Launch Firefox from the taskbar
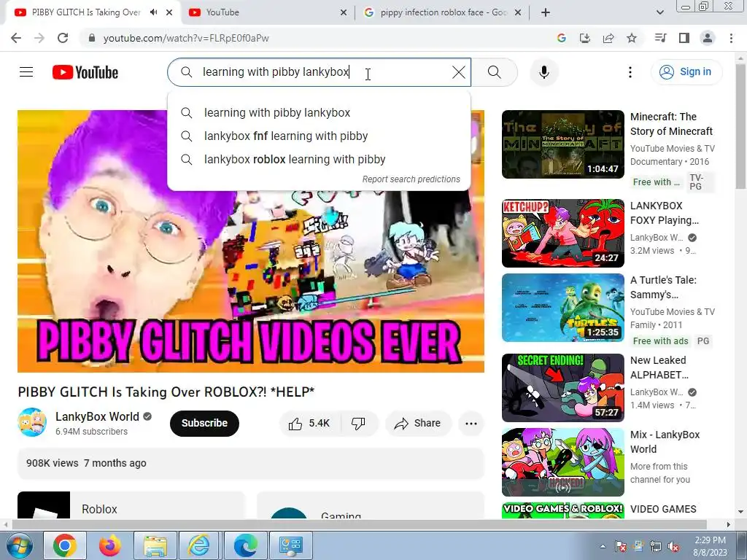The image size is (747, 560). click(x=110, y=545)
